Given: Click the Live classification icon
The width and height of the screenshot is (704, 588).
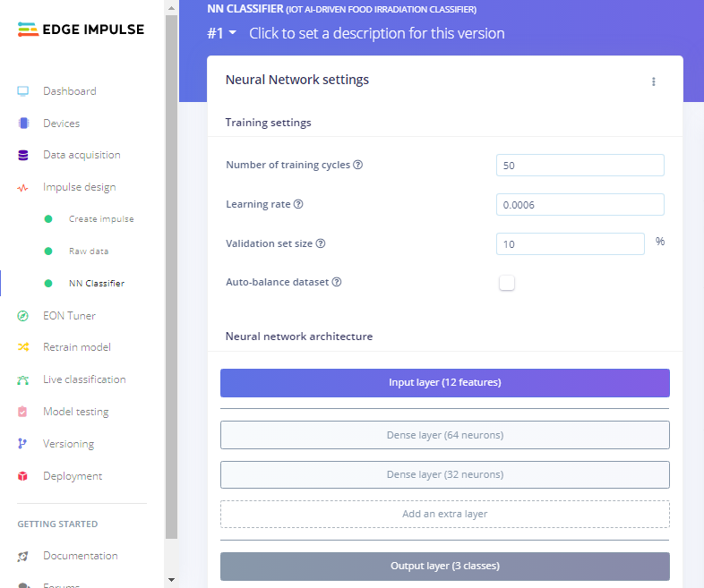Looking at the screenshot, I should (x=23, y=379).
